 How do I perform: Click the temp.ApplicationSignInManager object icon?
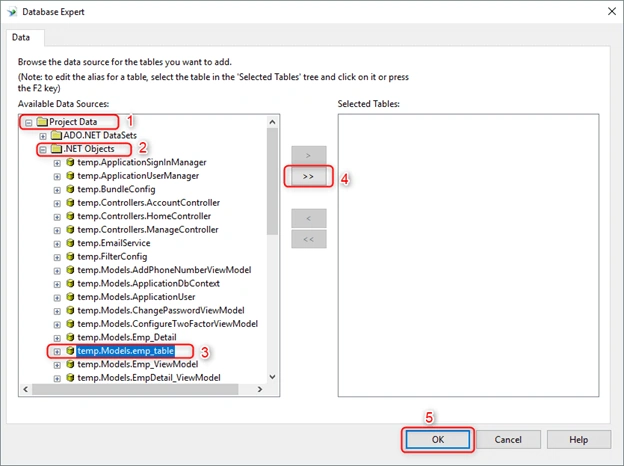coord(70,162)
